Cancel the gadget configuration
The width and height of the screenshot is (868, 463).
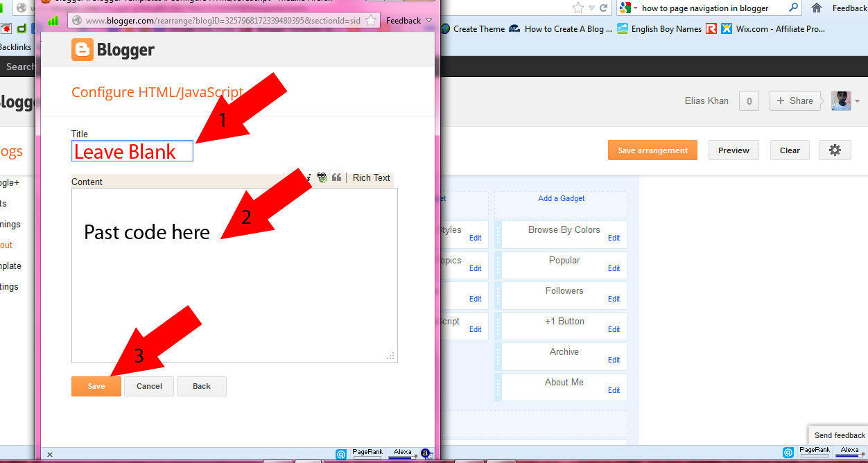click(149, 386)
